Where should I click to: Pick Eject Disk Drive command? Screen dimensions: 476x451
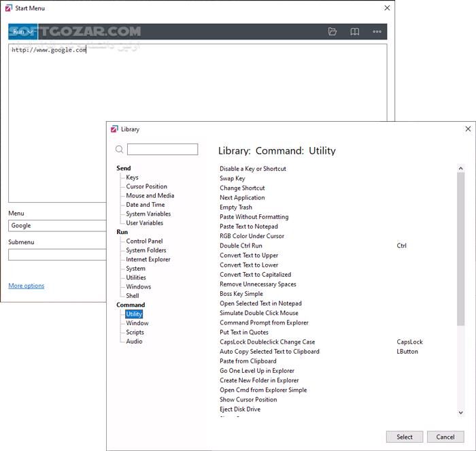[239, 409]
